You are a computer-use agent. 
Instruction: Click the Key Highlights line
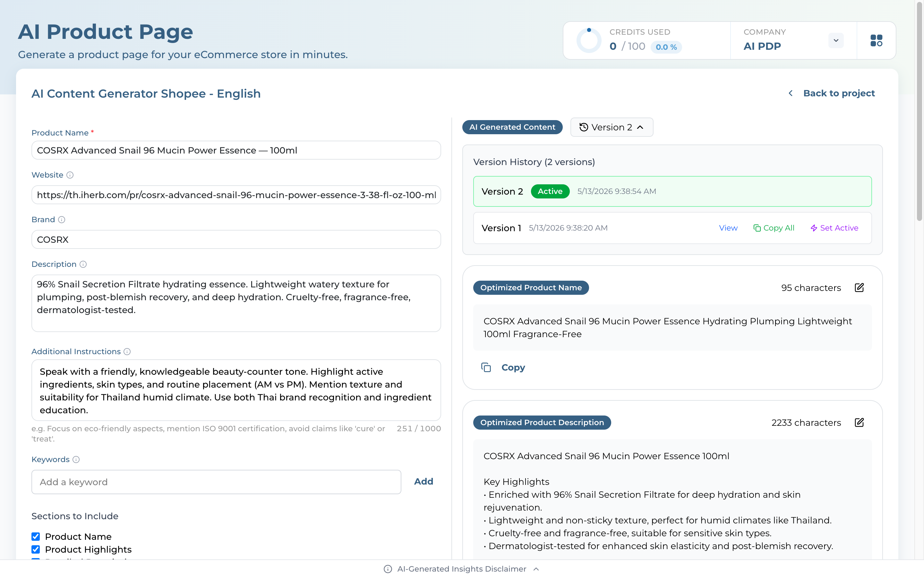pos(516,482)
